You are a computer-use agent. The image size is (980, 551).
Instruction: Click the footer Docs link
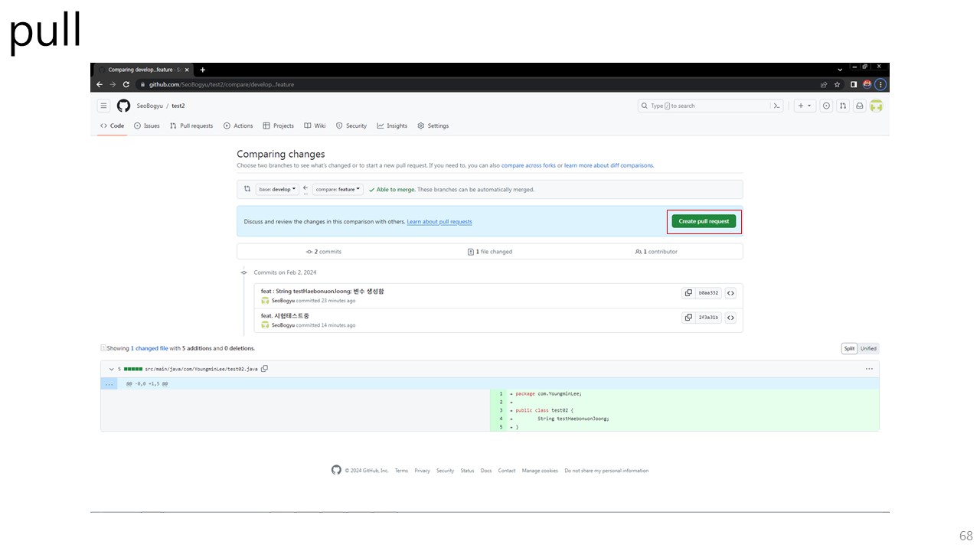[x=486, y=471]
